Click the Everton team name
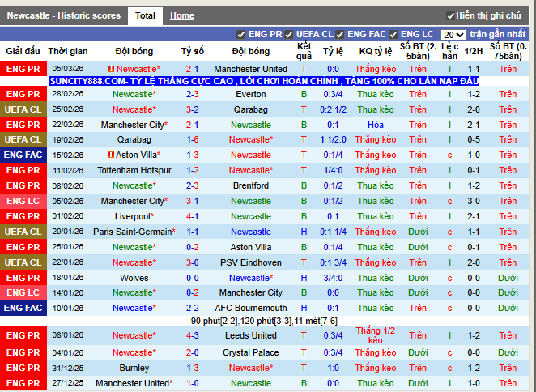The height and width of the screenshot is (392, 536). [x=250, y=94]
